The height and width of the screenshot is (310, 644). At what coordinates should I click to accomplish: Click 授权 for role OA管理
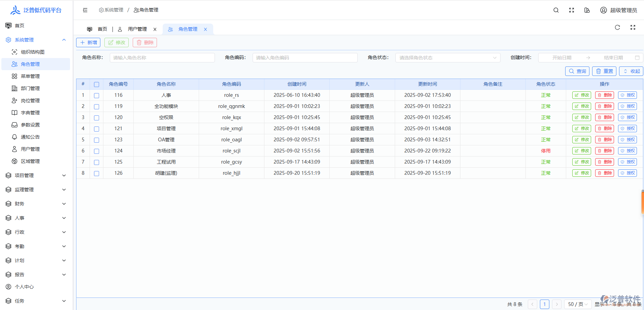click(x=627, y=140)
